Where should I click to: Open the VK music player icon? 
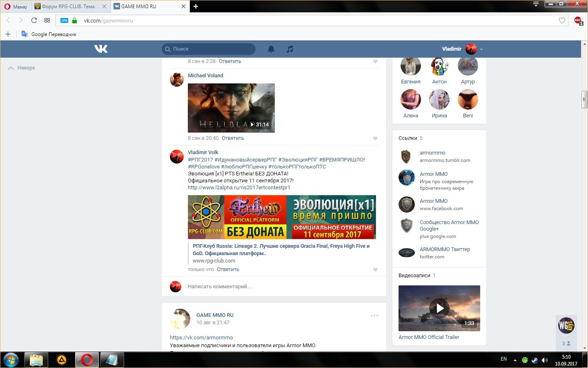coord(290,49)
